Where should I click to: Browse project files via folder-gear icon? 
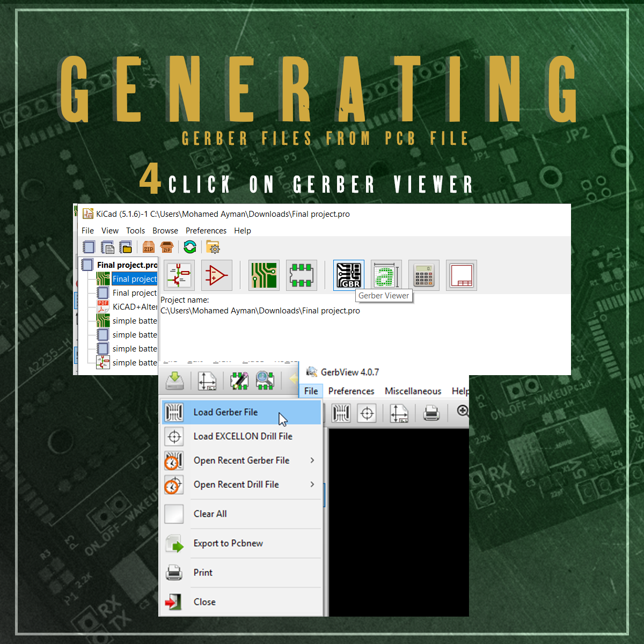tap(213, 247)
